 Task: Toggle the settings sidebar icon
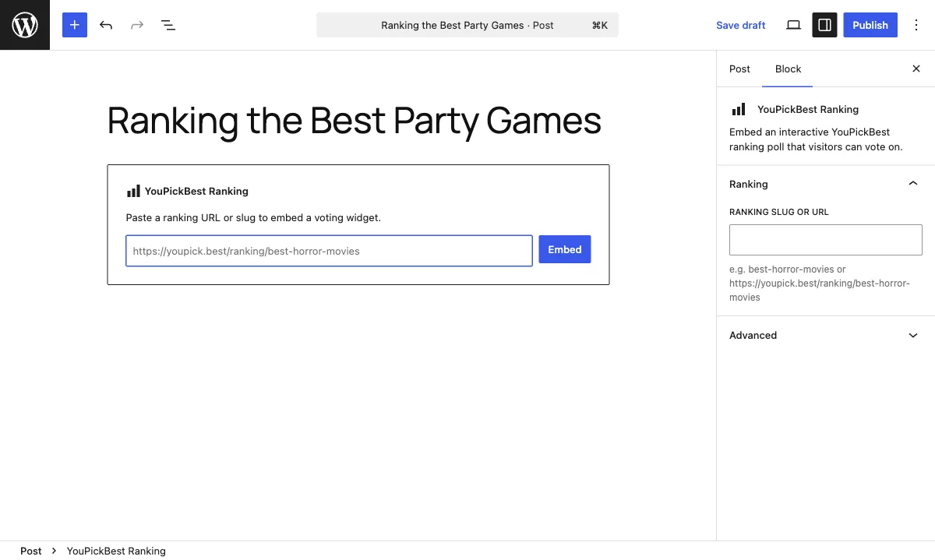tap(824, 25)
